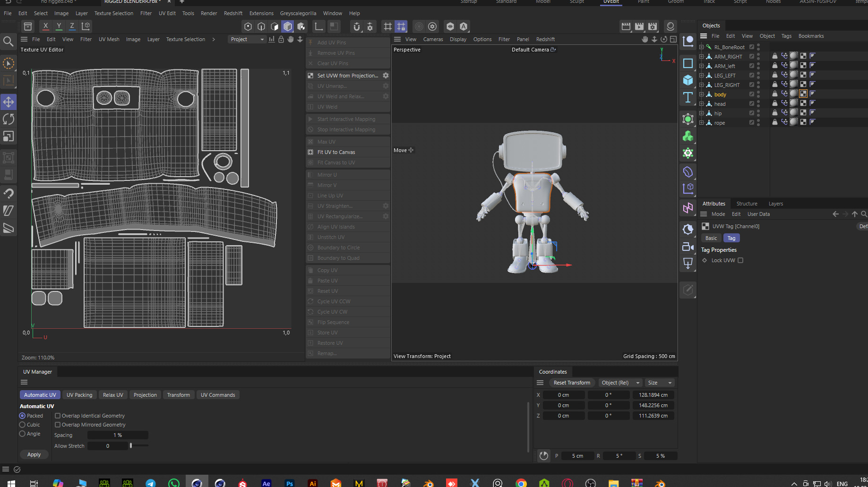Toggle Enable Snap magnet icon

click(x=357, y=26)
